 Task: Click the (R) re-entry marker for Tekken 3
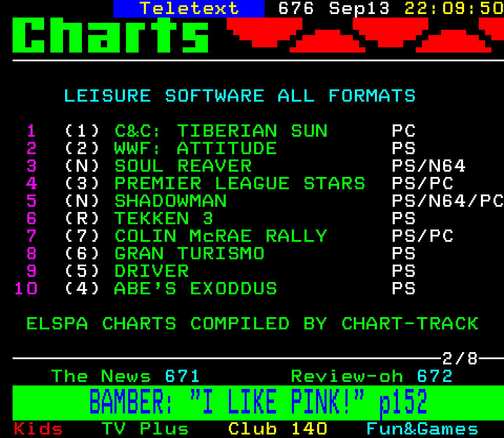pyautogui.click(x=82, y=219)
